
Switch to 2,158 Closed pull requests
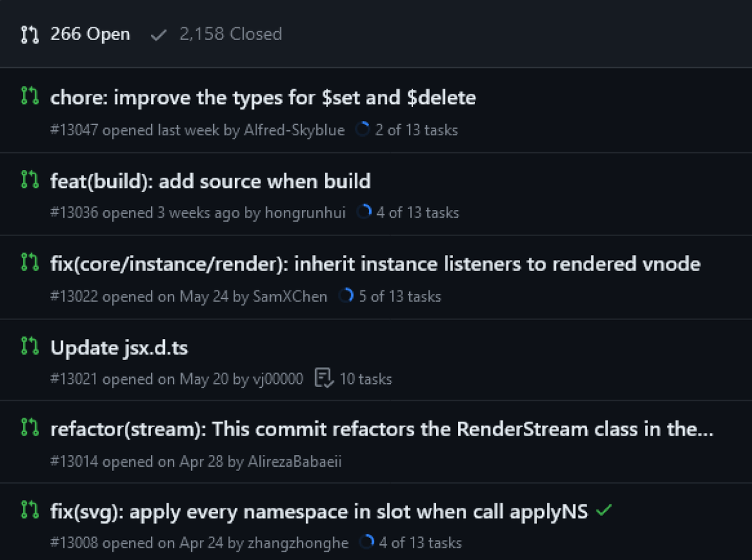230,34
